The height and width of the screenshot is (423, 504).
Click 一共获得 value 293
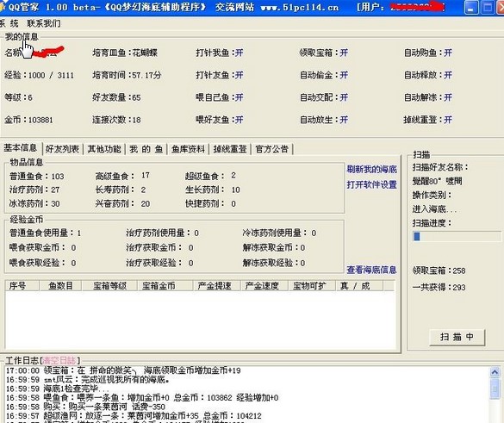459,288
